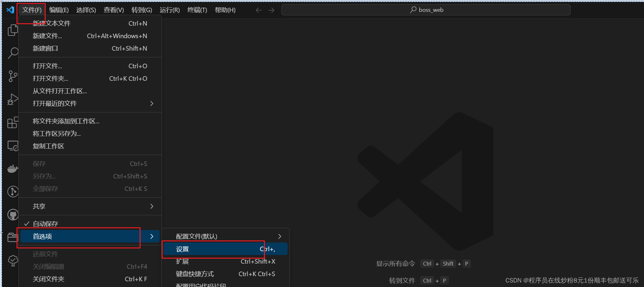Click the 显示所有命令 hint text

click(x=396, y=264)
